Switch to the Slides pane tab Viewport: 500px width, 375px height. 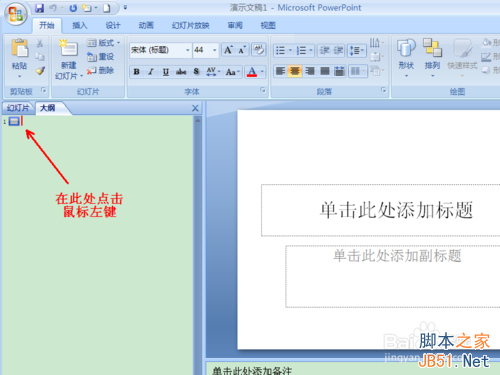(x=18, y=108)
